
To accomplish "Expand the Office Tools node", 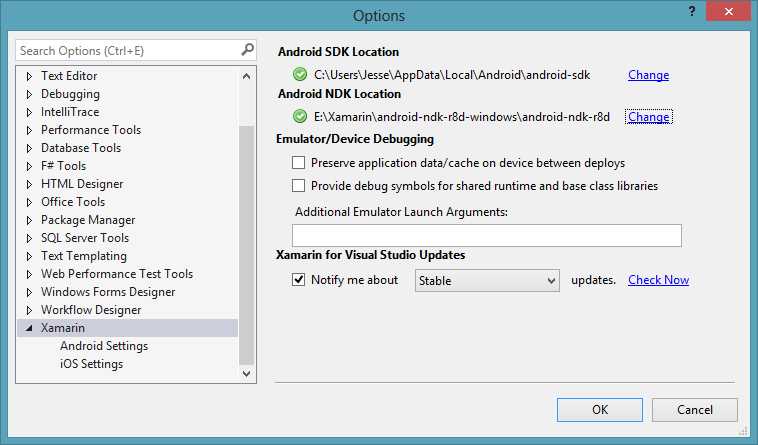I will (x=29, y=202).
